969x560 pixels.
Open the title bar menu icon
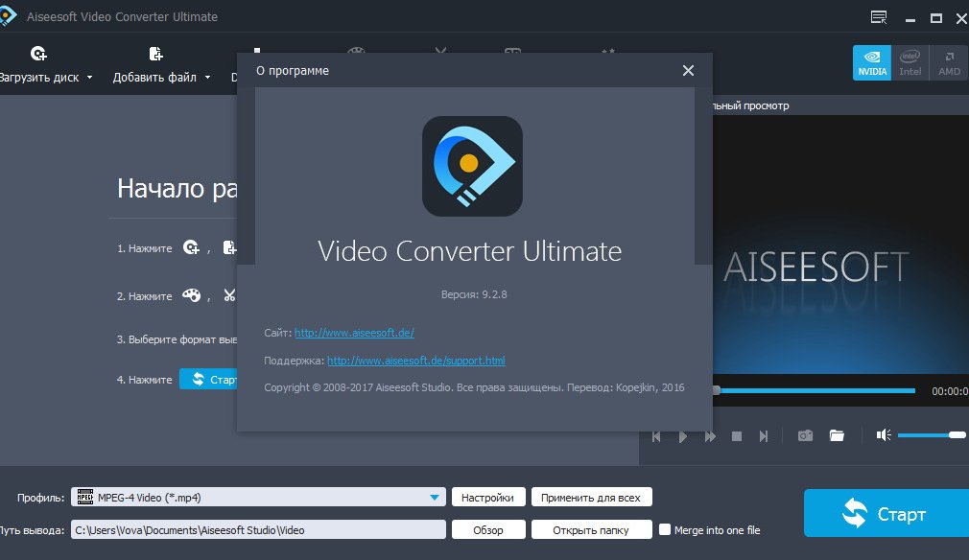[878, 17]
